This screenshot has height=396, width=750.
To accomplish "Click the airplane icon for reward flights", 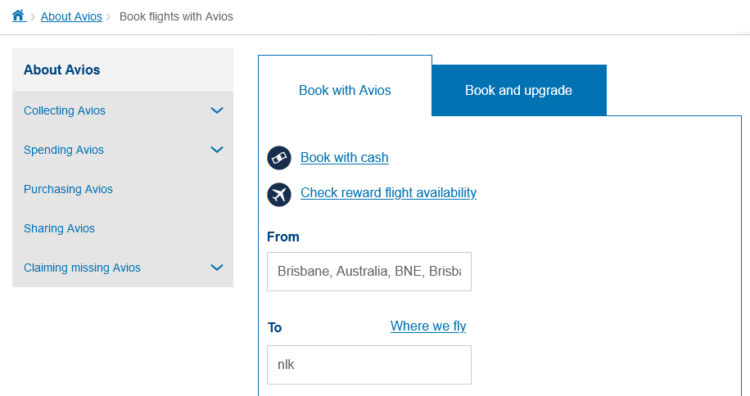I will 279,195.
